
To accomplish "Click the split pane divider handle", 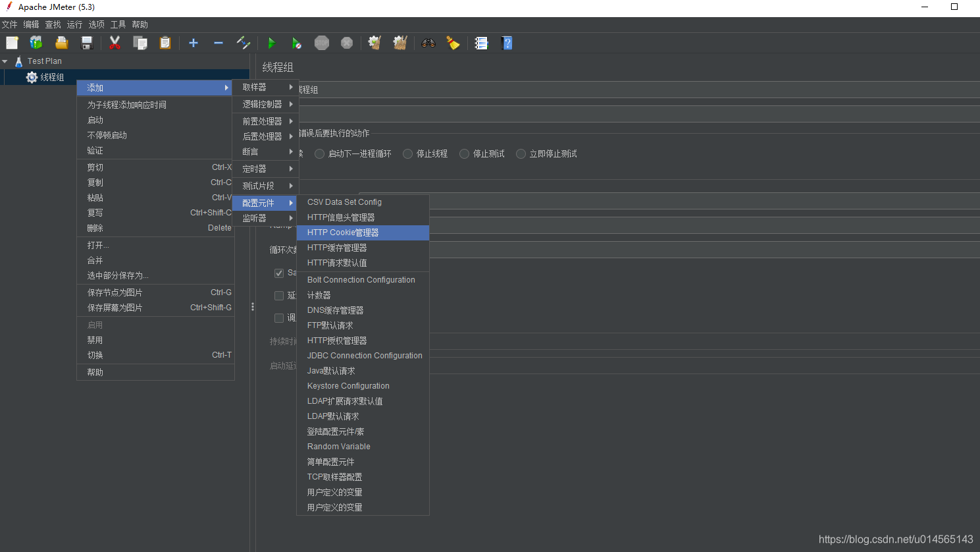I will click(x=253, y=307).
